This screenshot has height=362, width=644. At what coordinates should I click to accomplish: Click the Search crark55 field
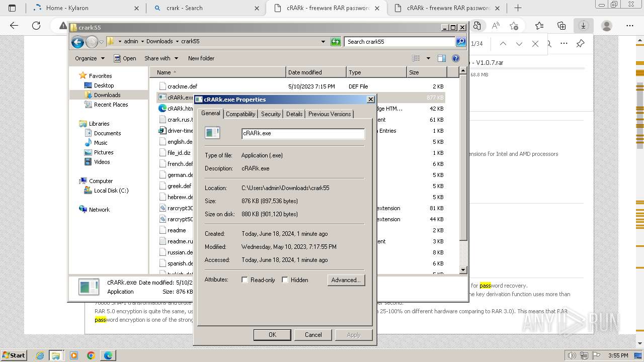coord(400,42)
